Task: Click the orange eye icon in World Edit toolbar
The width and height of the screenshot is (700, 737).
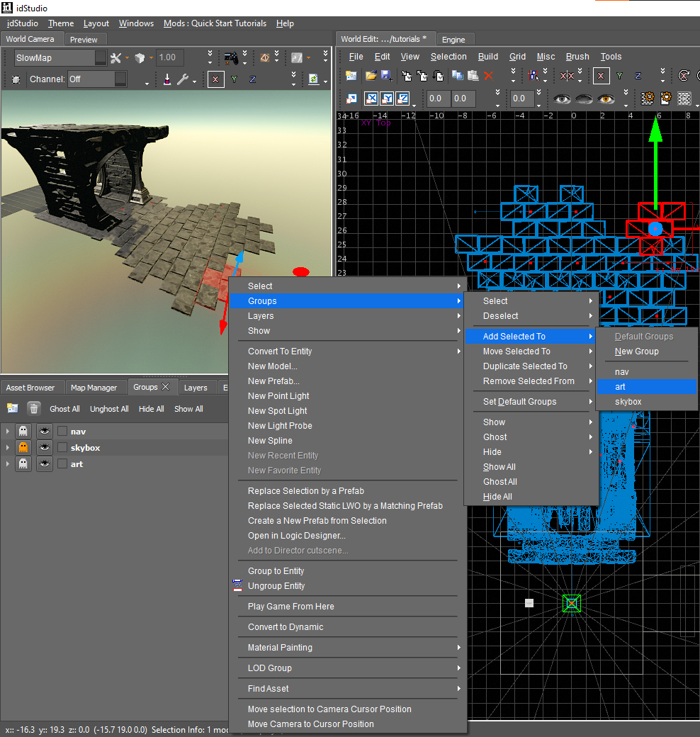Action: (x=606, y=99)
